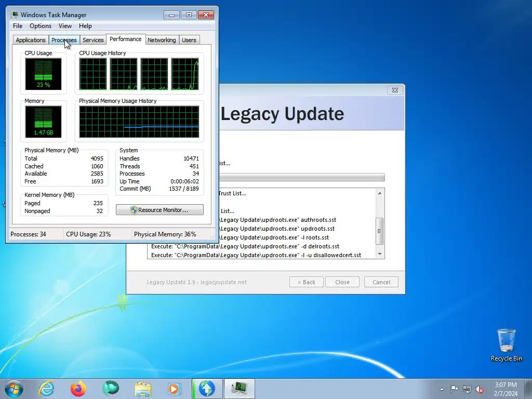Viewport: 532px width, 399px height.
Task: Click the Threads value 451
Action: (194, 166)
